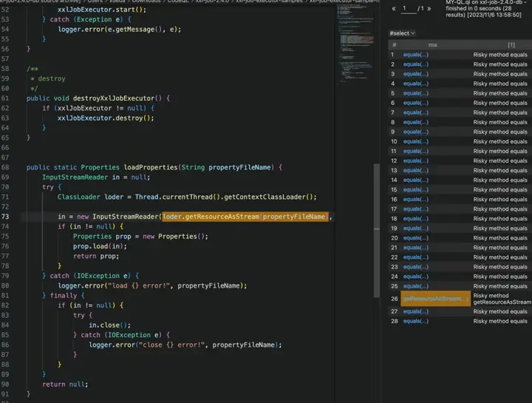This screenshot has width=532, height=403.
Task: Click 'return null;' statement on line 90
Action: point(65,384)
